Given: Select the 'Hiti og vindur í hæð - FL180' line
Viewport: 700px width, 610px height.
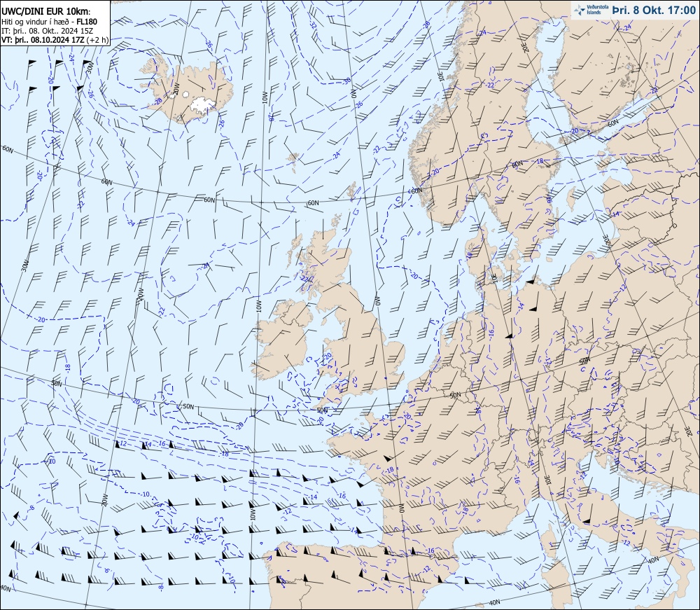Looking at the screenshot, I should tap(49, 22).
